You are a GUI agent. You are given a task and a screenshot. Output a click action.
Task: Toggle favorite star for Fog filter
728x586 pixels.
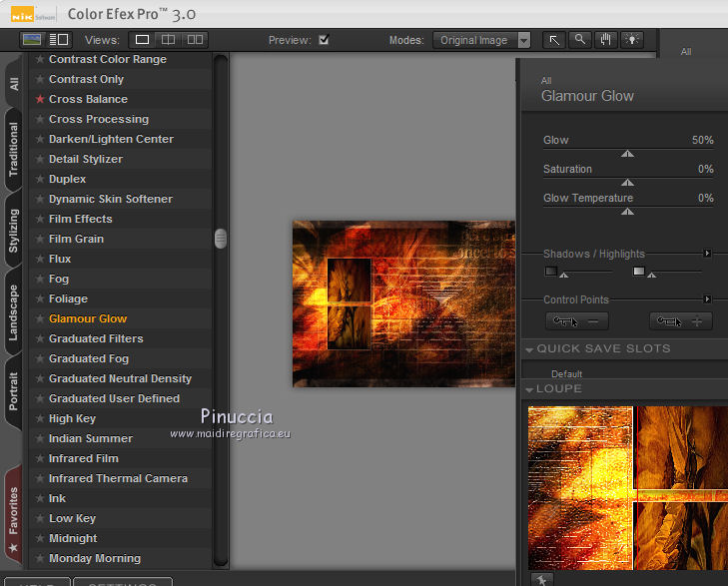[40, 279]
